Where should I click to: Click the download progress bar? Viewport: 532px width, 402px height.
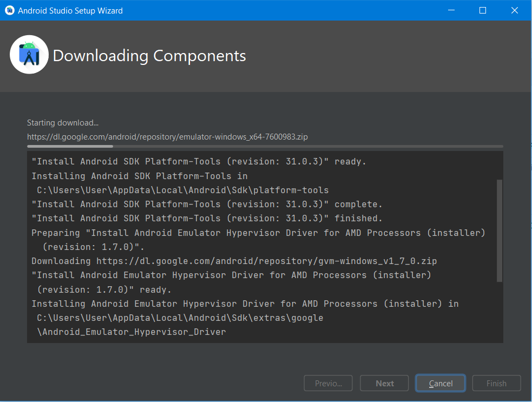[265, 146]
